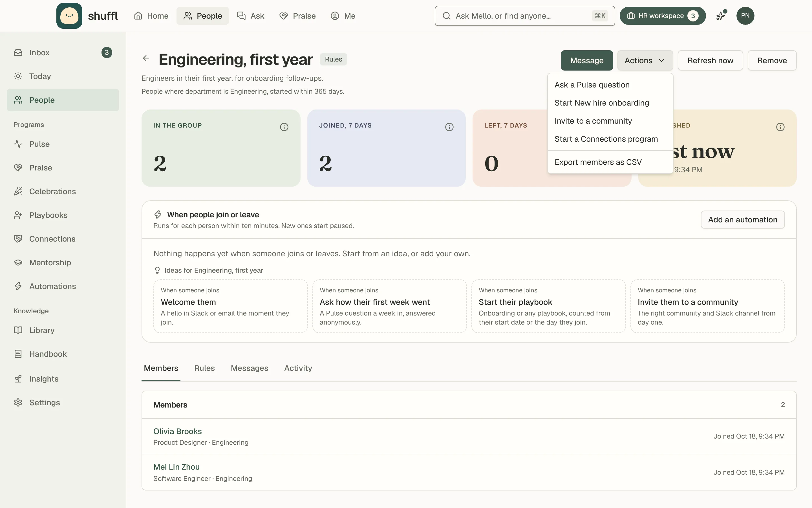The width and height of the screenshot is (812, 508).
Task: Collapse the Actions dropdown
Action: 645,60
